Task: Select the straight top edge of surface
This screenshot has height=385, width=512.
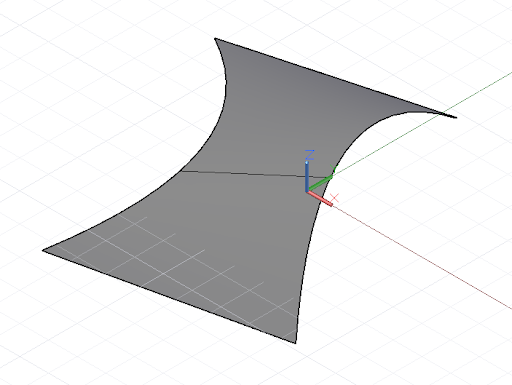Action: [x=335, y=77]
